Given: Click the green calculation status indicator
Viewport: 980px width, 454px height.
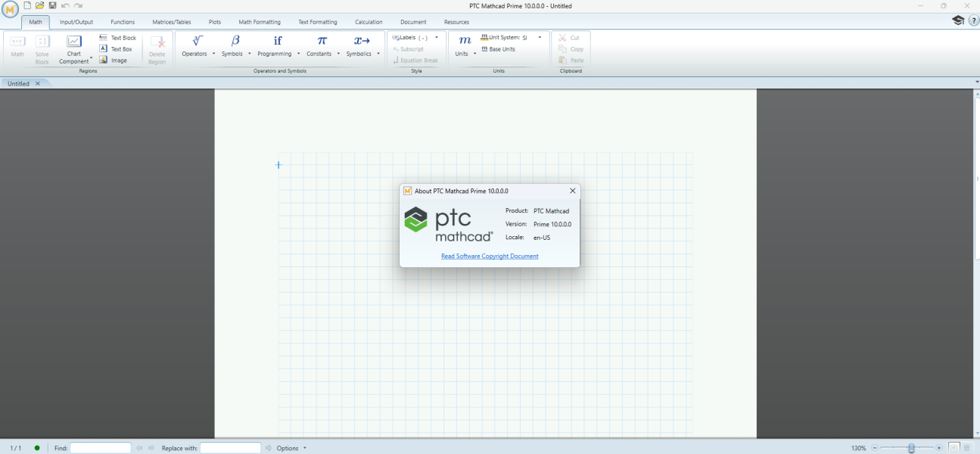Looking at the screenshot, I should pos(37,448).
